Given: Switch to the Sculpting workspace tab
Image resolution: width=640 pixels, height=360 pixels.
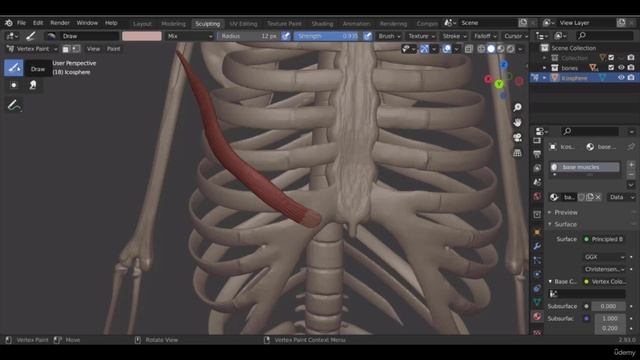Looking at the screenshot, I should (x=207, y=24).
